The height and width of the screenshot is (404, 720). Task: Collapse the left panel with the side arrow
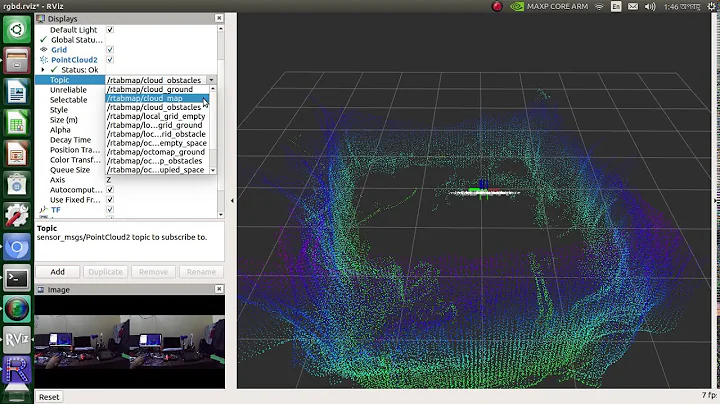[232, 201]
